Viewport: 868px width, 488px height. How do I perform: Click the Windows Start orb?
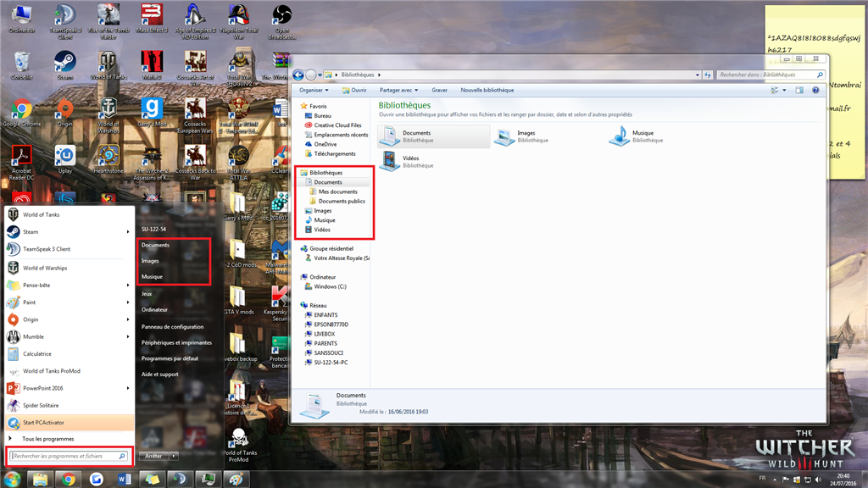12,479
